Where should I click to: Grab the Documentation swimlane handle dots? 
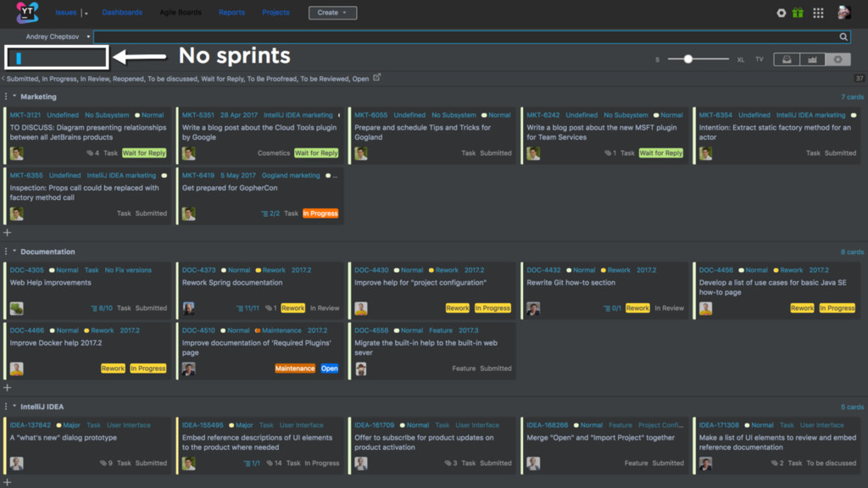6,251
